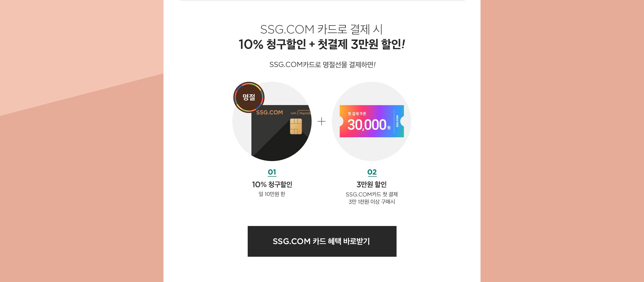Click the 30,000원 first payment coupon

pyautogui.click(x=372, y=121)
